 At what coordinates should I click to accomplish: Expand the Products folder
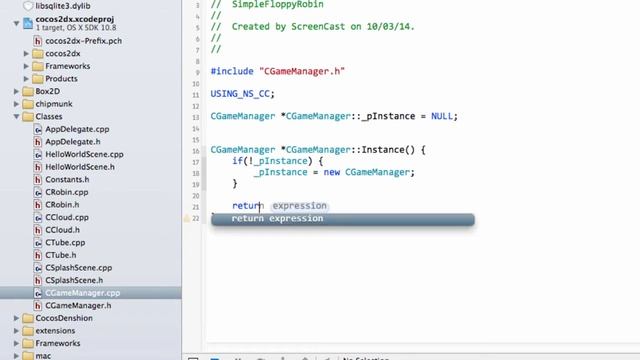[x=26, y=78]
